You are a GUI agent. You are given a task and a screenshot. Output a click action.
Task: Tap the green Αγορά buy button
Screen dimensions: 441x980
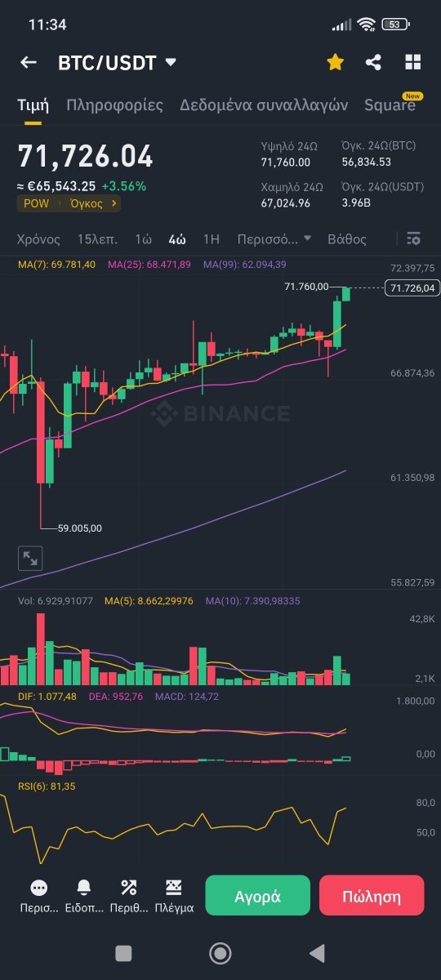(x=258, y=896)
